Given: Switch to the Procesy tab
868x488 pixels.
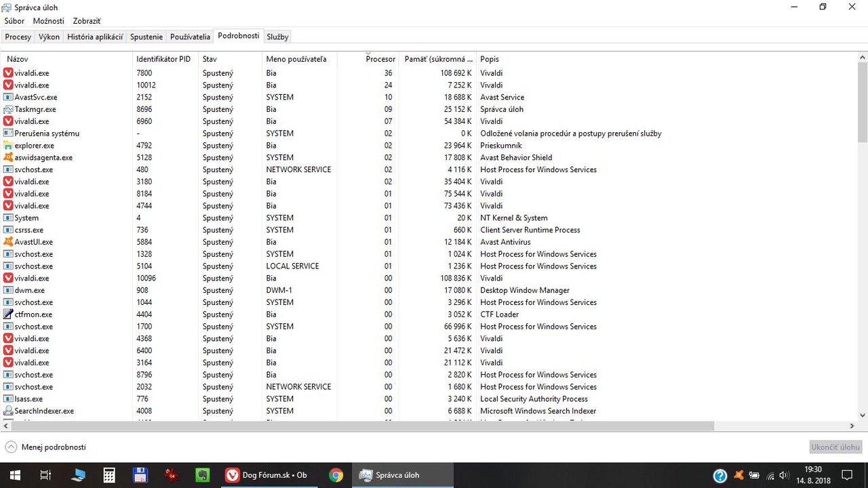Looking at the screenshot, I should (18, 37).
